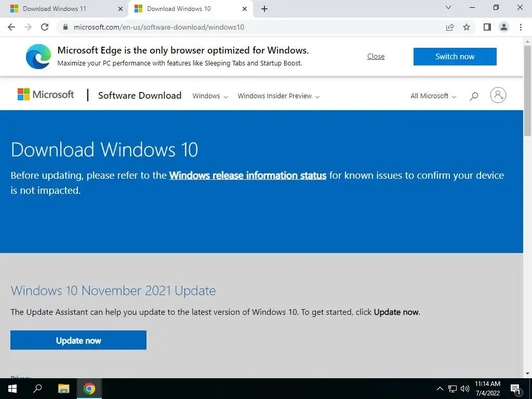Expand the Windows Insider Preview dropdown

[x=278, y=96]
